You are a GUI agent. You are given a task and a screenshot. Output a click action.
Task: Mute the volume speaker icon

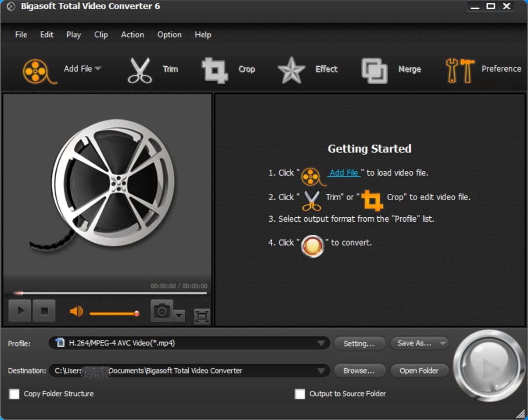coord(76,312)
